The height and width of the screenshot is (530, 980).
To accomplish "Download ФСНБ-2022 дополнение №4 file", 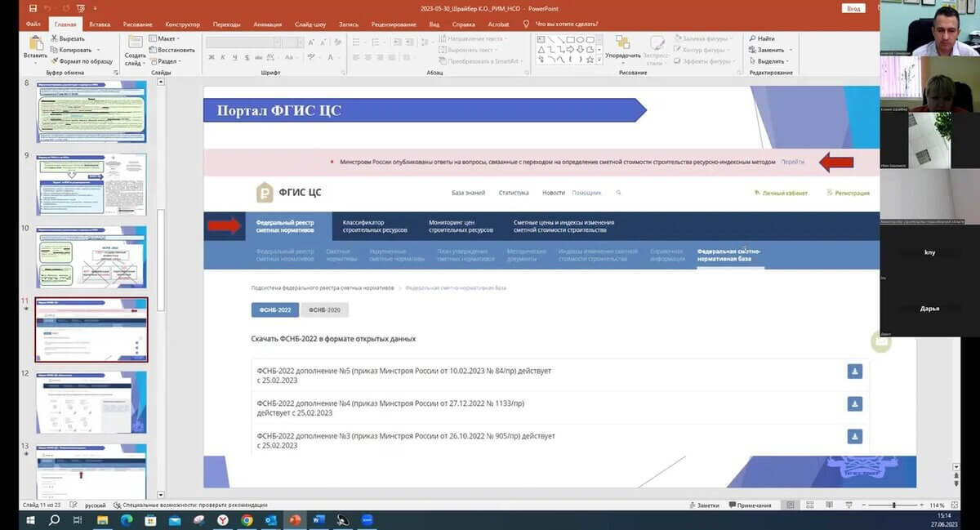I will [x=855, y=403].
